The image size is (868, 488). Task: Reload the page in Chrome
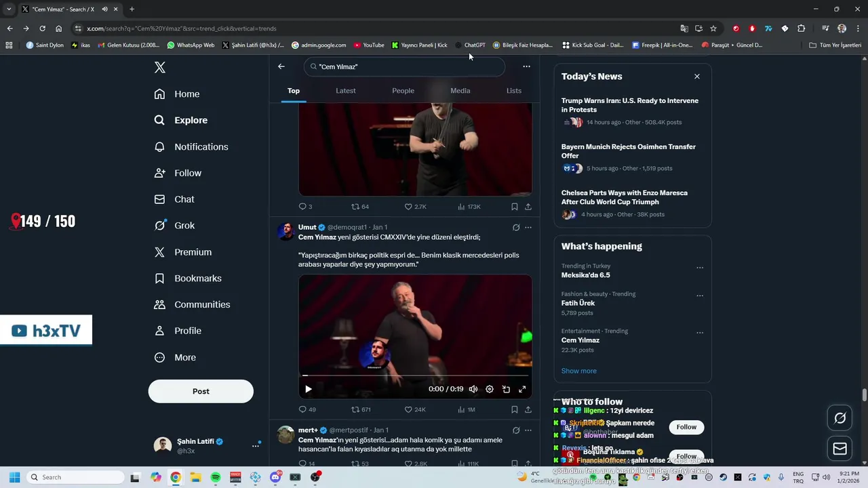[x=42, y=28]
